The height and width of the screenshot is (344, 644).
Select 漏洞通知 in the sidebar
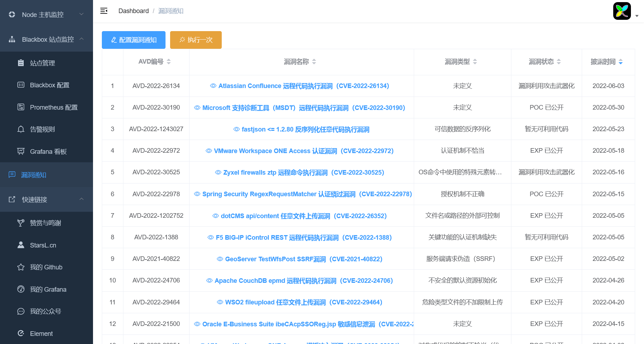coord(46,175)
